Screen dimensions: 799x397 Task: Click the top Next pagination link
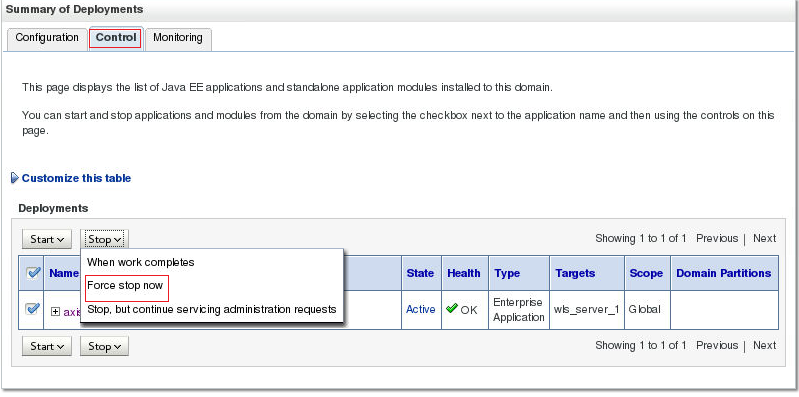tap(764, 238)
